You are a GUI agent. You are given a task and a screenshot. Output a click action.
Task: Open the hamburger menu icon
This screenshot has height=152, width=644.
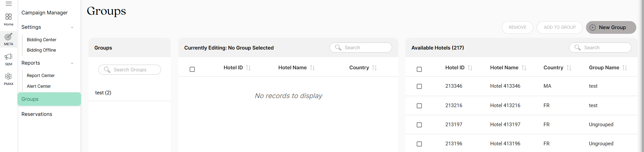[x=9, y=4]
